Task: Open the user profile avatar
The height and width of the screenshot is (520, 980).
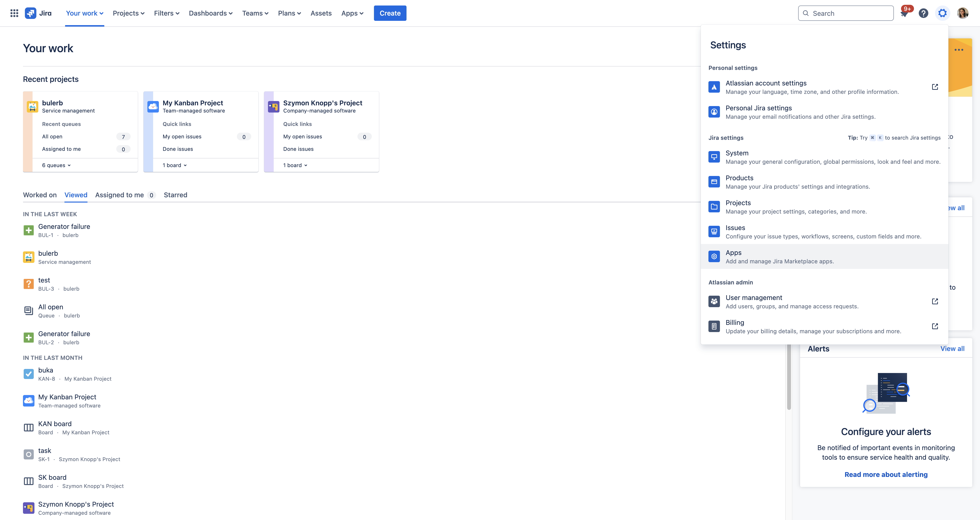Action: coord(963,13)
